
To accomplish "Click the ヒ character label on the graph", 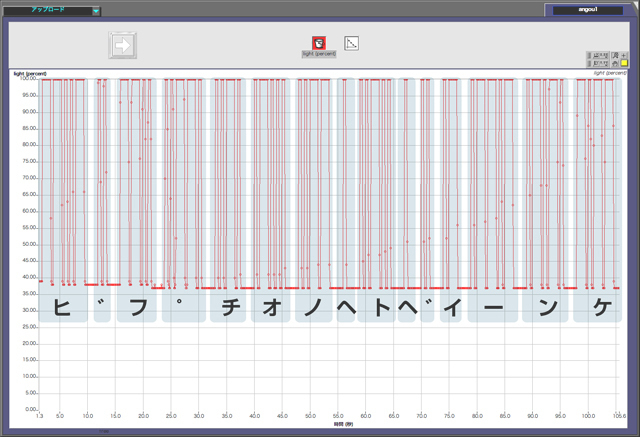I will coord(62,307).
